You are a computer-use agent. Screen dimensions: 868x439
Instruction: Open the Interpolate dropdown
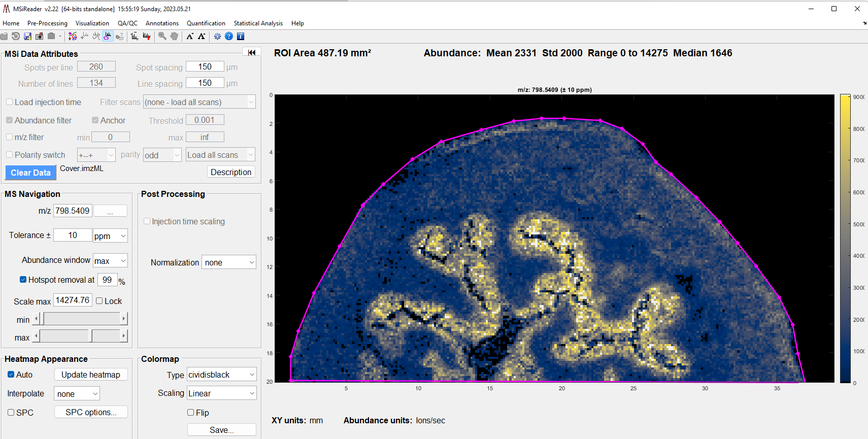pyautogui.click(x=77, y=394)
